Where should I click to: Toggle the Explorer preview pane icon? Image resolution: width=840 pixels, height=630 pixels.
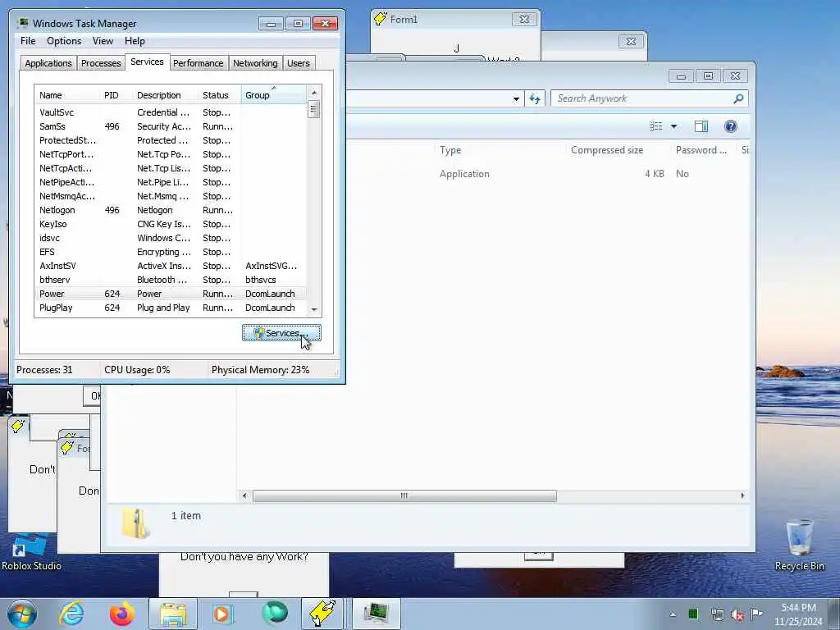point(701,126)
